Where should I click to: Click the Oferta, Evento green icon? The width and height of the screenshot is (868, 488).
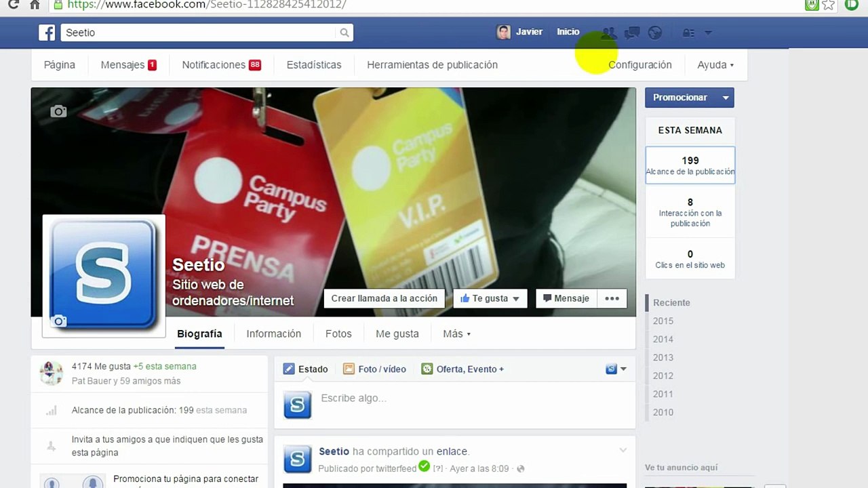tap(427, 369)
